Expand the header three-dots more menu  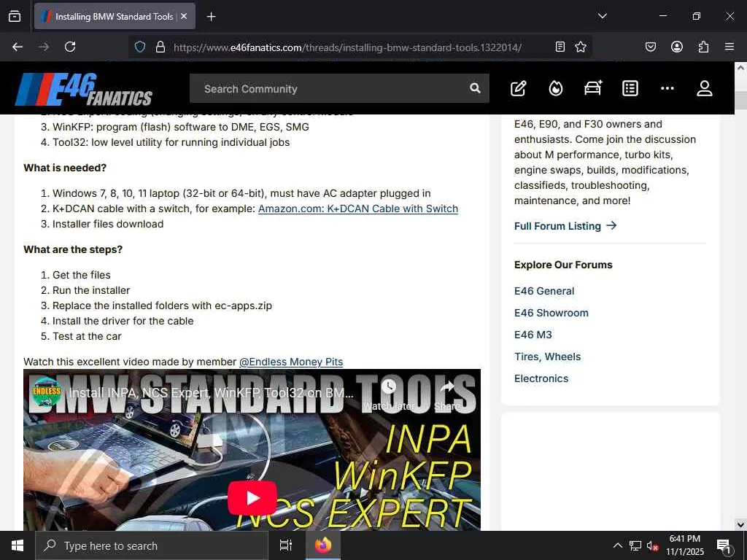point(667,88)
